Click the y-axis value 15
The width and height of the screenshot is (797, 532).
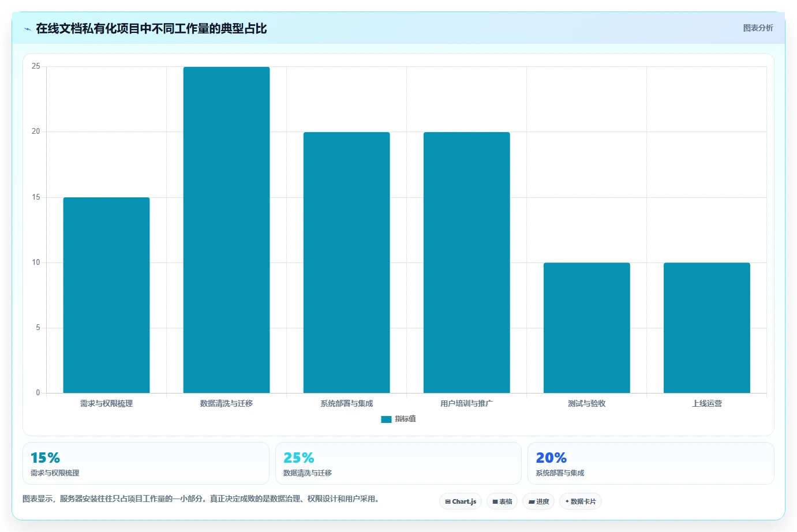(36, 197)
